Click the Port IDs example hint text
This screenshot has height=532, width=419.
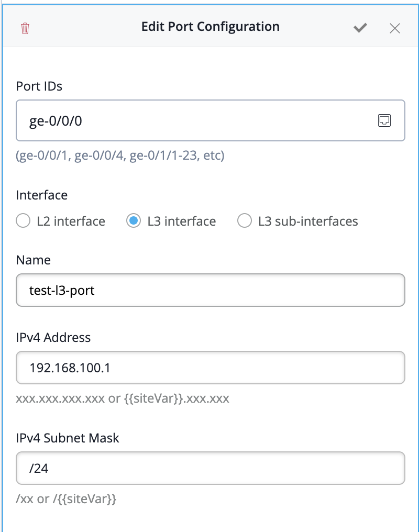(x=120, y=156)
